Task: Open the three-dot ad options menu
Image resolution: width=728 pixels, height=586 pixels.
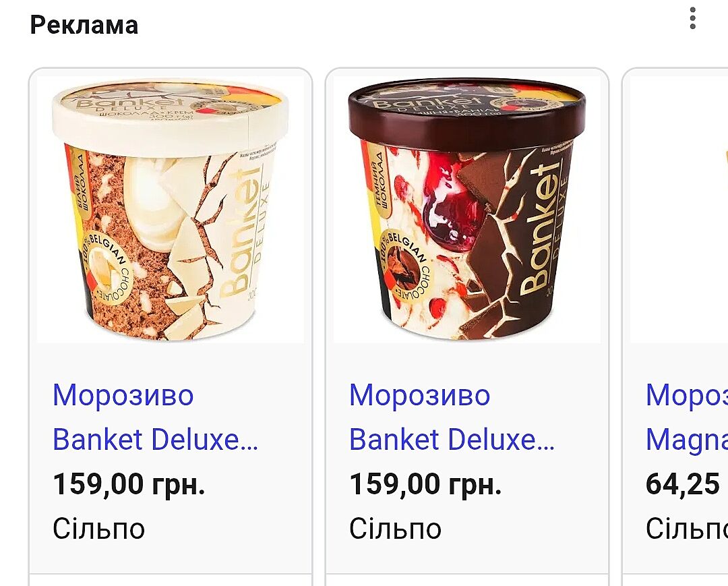Action: [x=692, y=18]
